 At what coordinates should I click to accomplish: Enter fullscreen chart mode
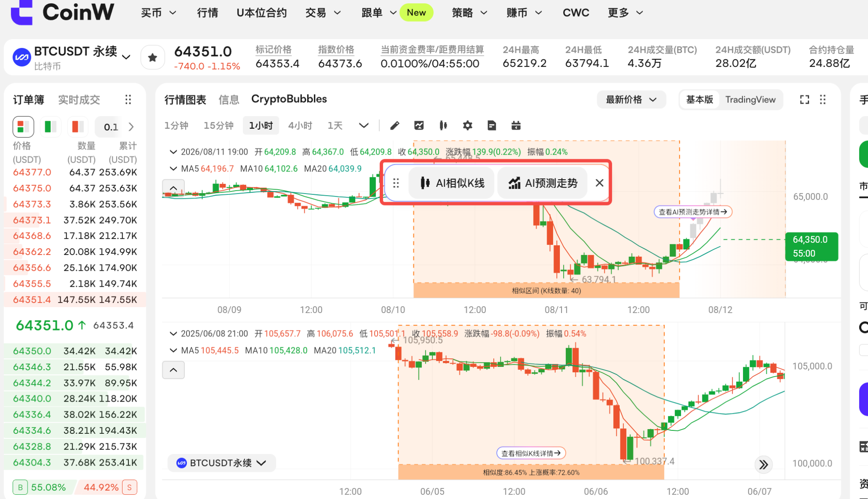(x=804, y=100)
